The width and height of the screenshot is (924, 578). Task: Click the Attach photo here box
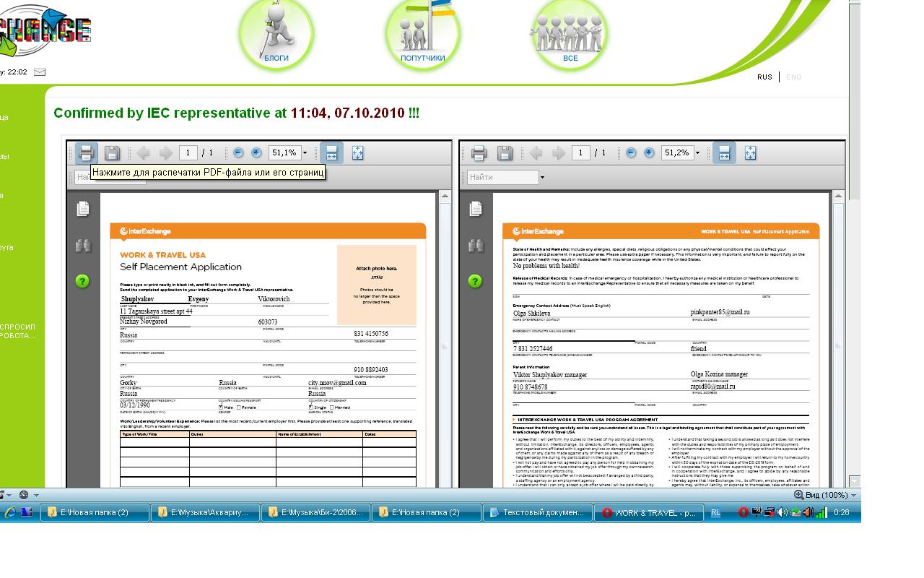[377, 285]
